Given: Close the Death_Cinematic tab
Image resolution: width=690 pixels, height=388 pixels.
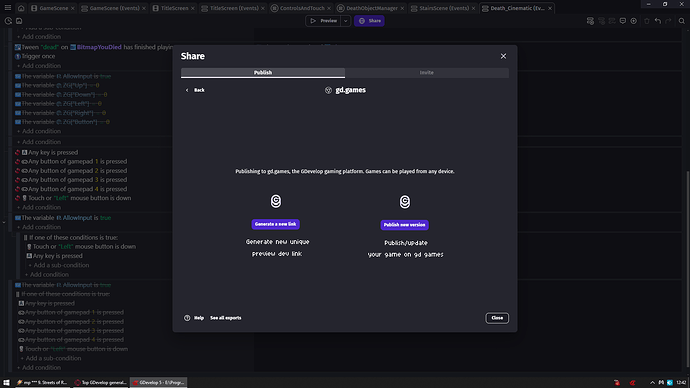Looking at the screenshot, I should [x=550, y=8].
